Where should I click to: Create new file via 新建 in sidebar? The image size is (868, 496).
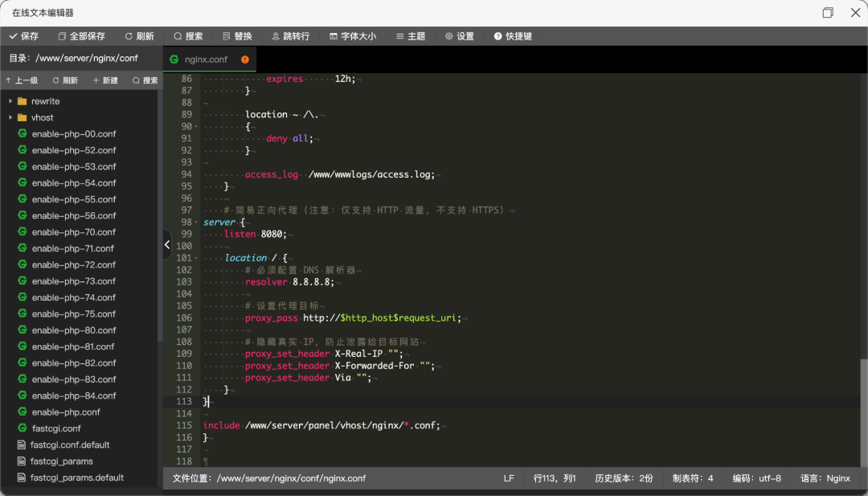pyautogui.click(x=105, y=80)
